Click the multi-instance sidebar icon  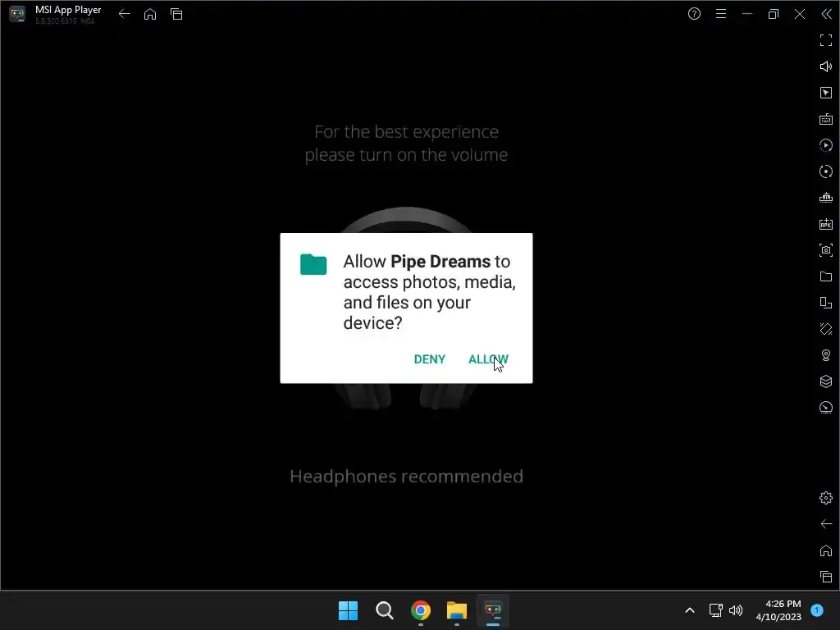pyautogui.click(x=826, y=303)
